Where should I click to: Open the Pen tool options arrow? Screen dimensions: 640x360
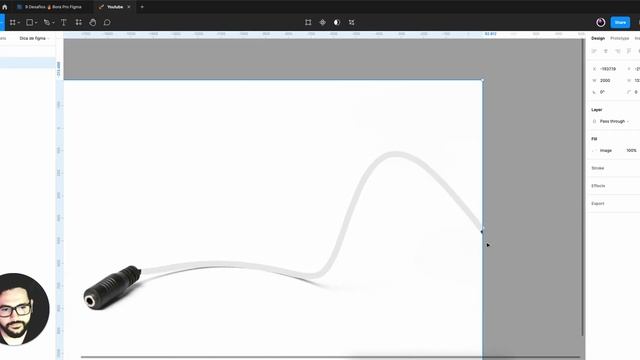click(53, 23)
